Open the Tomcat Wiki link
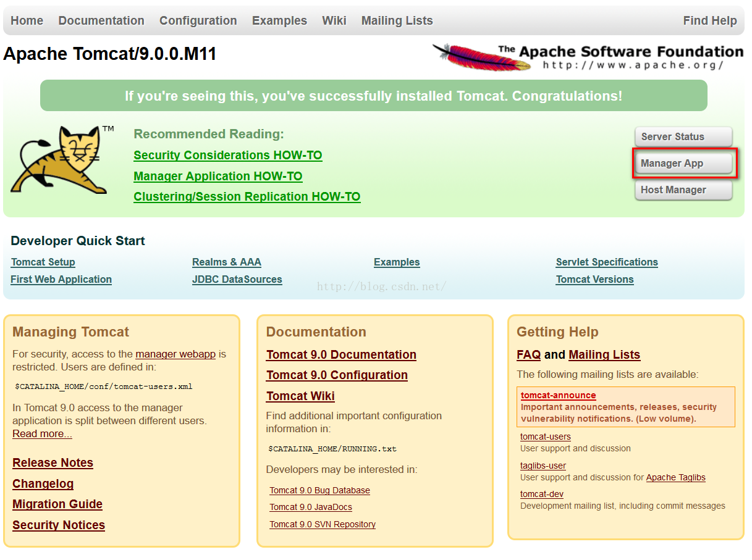 (300, 396)
